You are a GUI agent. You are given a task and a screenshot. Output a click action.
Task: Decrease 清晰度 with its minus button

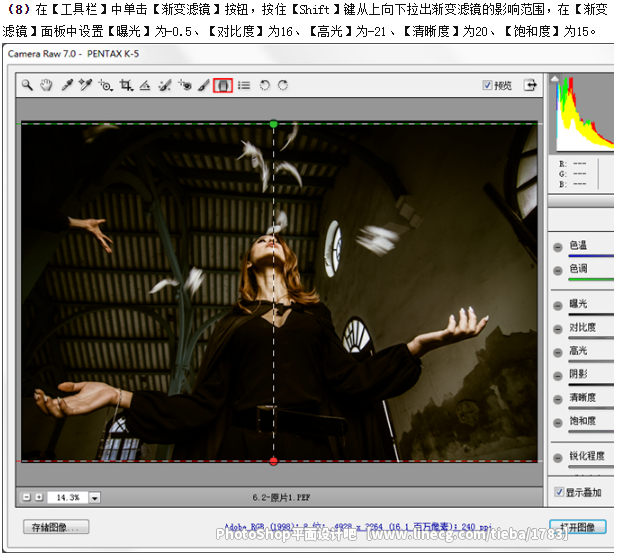pyautogui.click(x=558, y=400)
